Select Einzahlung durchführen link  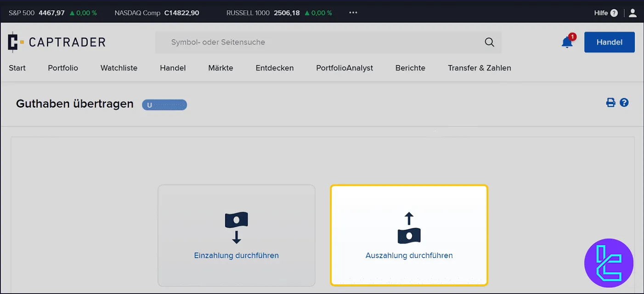point(236,255)
